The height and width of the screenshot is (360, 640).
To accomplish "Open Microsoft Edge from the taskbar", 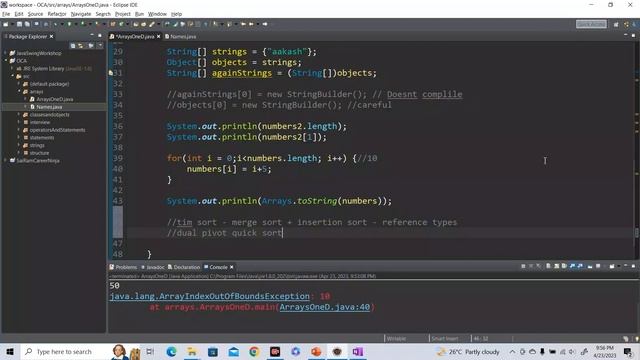I will tap(171, 351).
